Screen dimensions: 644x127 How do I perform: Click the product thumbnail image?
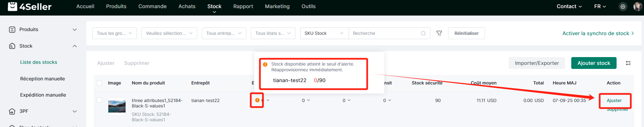point(117,106)
